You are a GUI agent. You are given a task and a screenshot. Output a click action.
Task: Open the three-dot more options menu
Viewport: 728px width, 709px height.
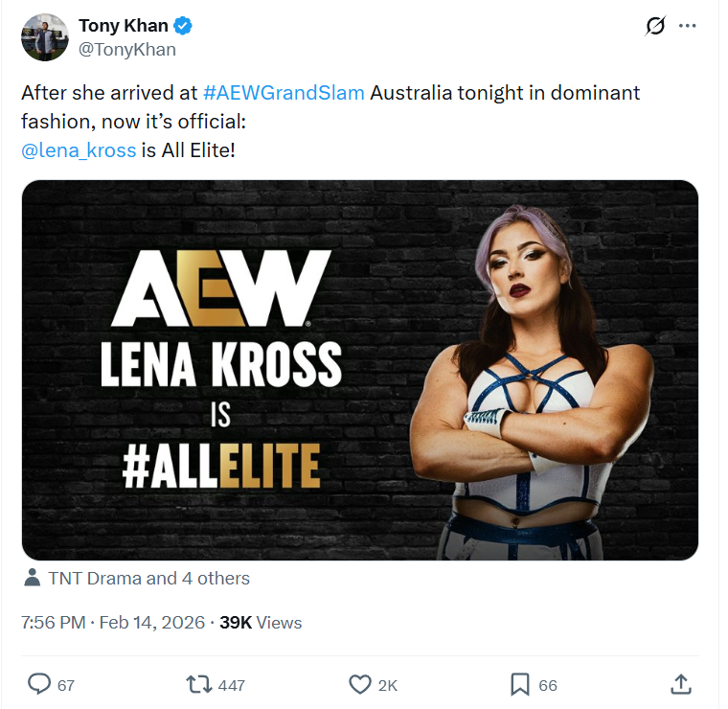687,26
